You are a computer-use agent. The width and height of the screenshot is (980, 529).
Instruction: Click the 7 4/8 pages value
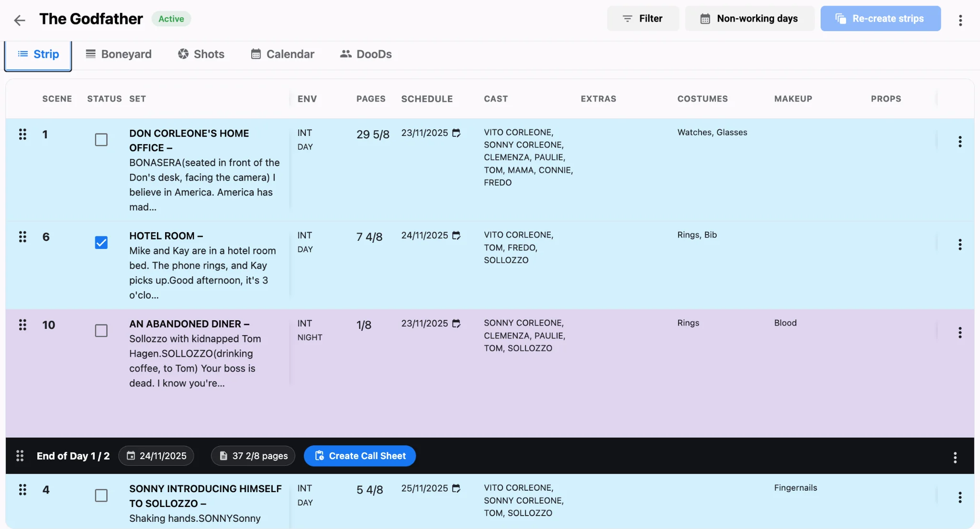[369, 237]
